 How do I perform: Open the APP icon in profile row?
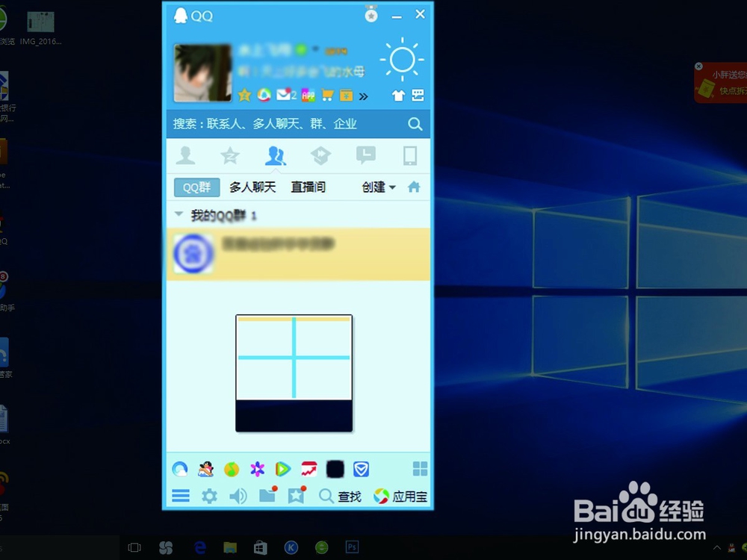[309, 96]
